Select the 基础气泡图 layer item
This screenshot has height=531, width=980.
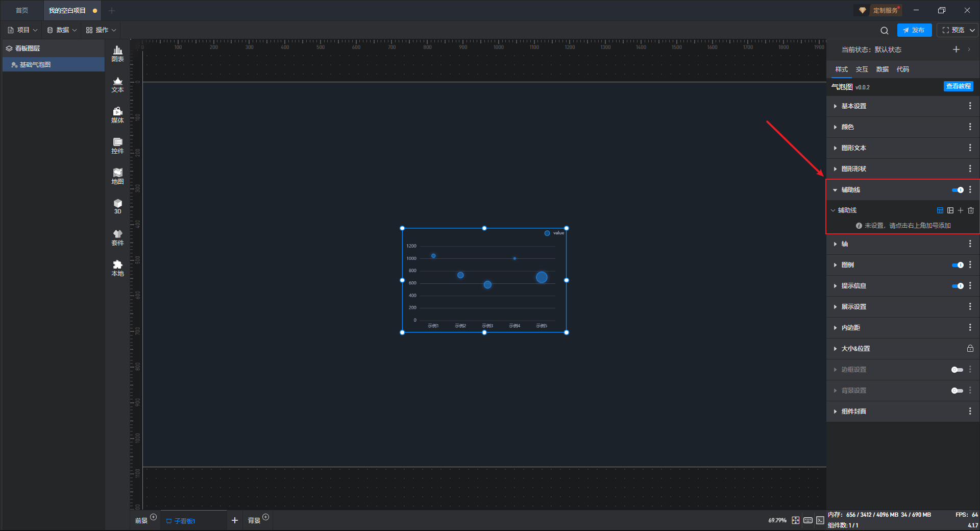tap(54, 65)
